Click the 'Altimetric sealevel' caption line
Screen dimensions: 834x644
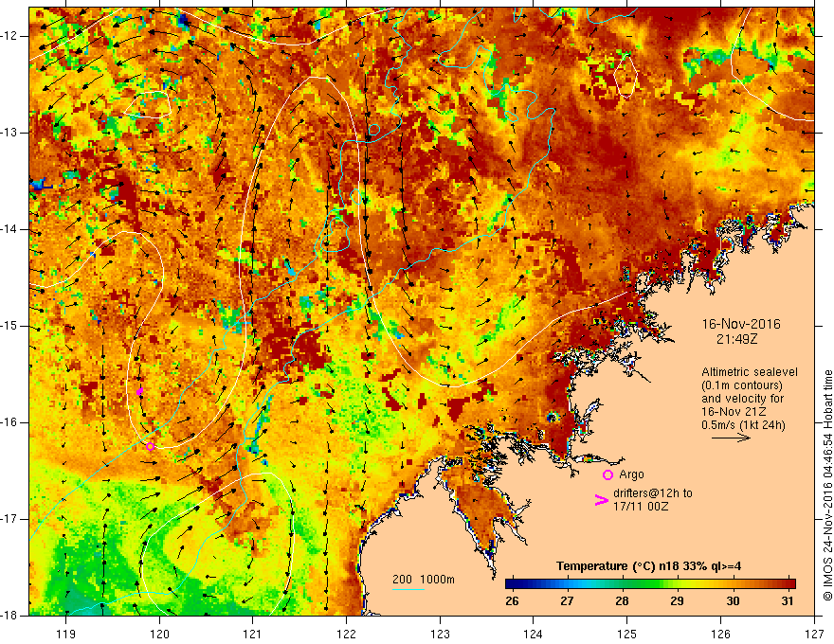tap(750, 372)
